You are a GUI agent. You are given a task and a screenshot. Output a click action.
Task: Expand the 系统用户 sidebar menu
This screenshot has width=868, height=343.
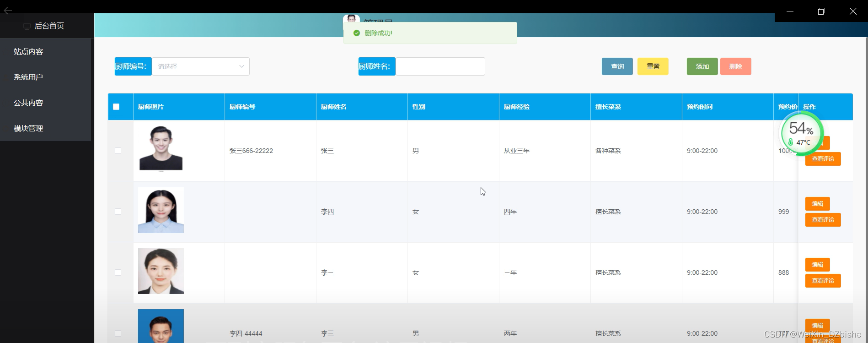[46, 77]
